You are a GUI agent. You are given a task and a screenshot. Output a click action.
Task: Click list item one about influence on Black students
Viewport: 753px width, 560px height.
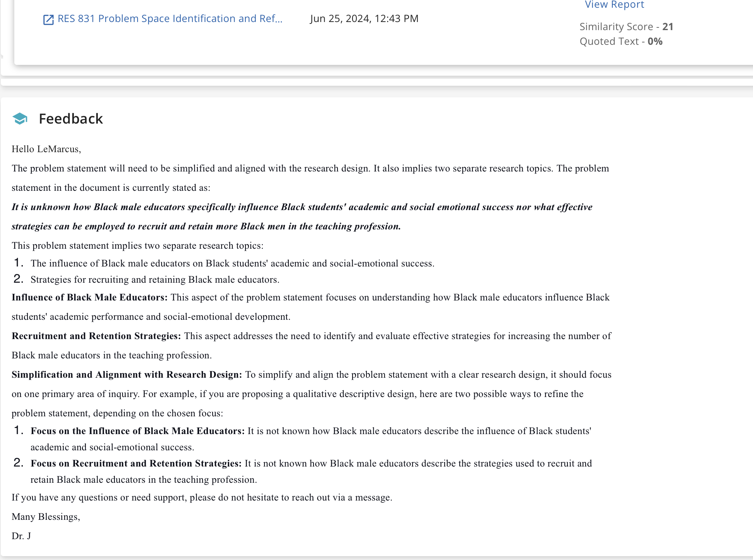click(232, 263)
